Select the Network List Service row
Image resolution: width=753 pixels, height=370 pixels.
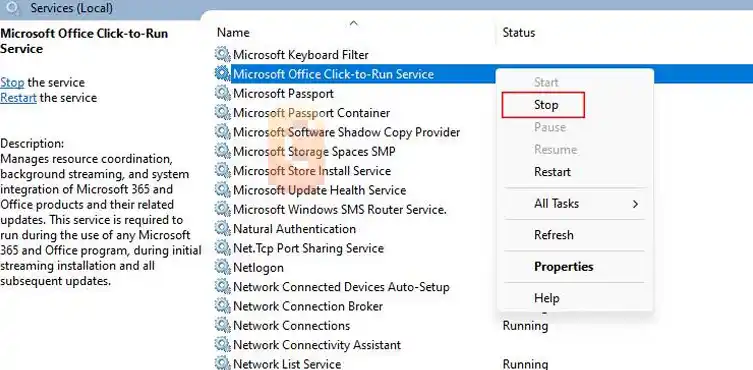pos(287,364)
